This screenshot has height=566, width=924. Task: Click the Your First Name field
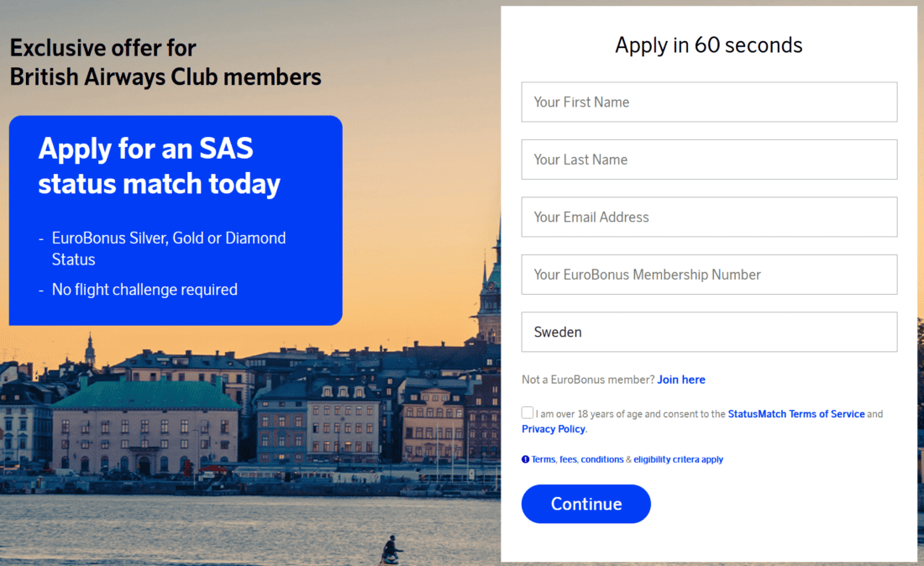(709, 102)
